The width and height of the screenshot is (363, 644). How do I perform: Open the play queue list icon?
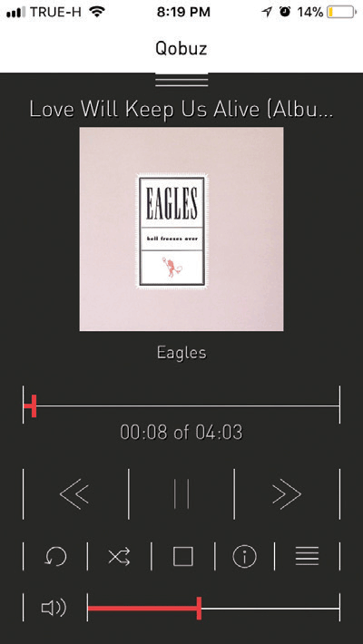coord(307,557)
